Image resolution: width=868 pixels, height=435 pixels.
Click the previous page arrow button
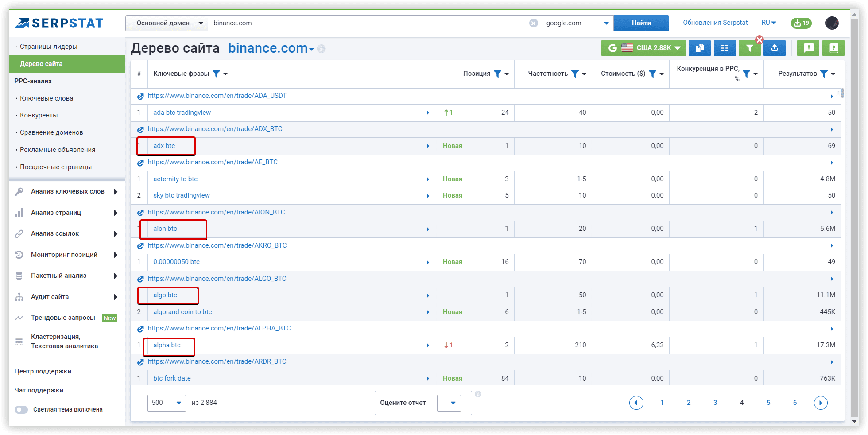636,403
